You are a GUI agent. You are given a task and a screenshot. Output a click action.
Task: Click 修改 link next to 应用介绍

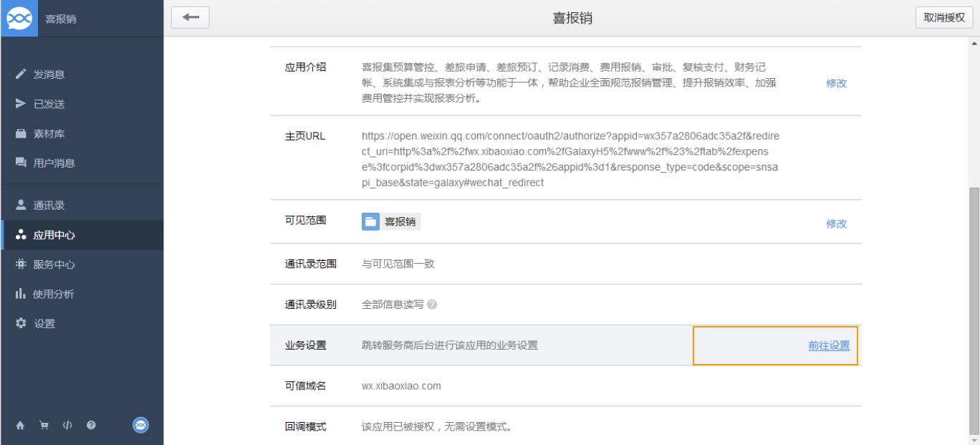(x=836, y=83)
